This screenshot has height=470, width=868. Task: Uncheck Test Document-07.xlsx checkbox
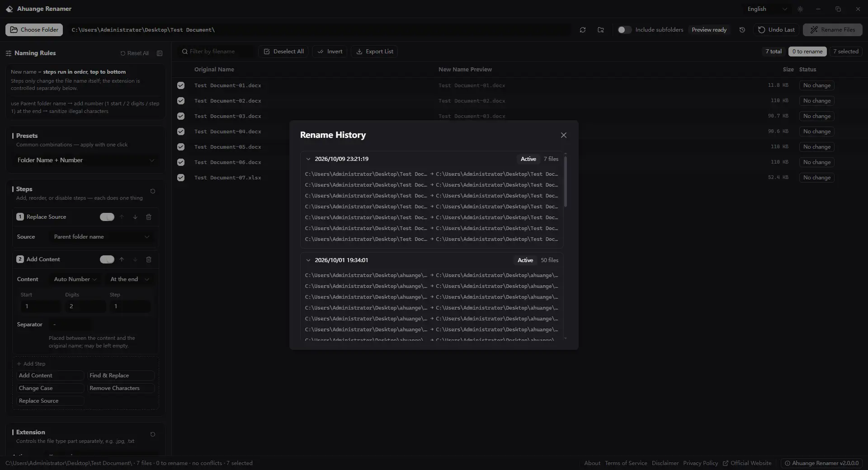(181, 178)
